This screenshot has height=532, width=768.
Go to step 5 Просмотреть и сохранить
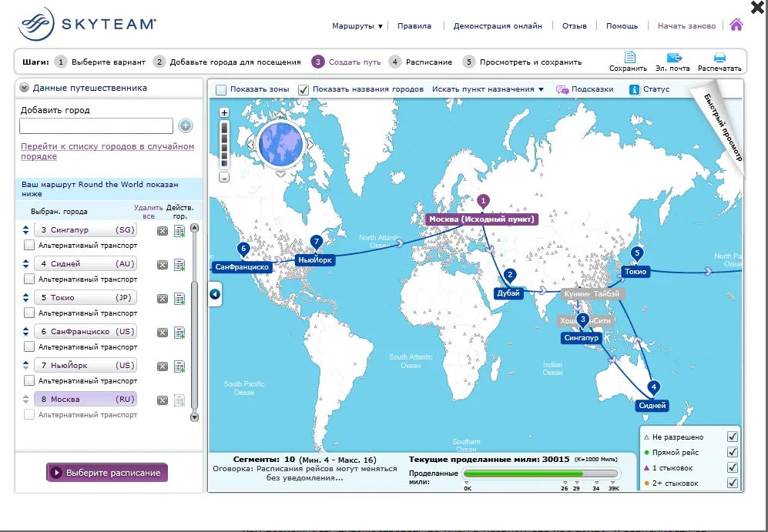pos(522,62)
